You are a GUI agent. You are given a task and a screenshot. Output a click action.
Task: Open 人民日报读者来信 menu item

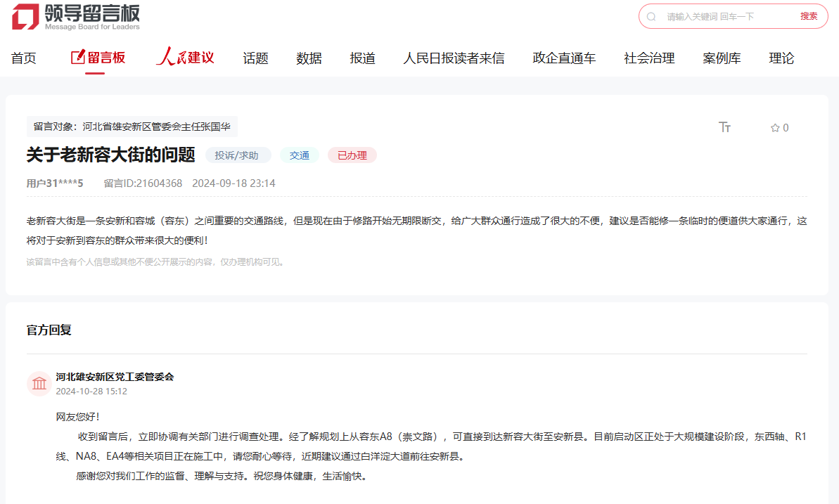(x=454, y=58)
